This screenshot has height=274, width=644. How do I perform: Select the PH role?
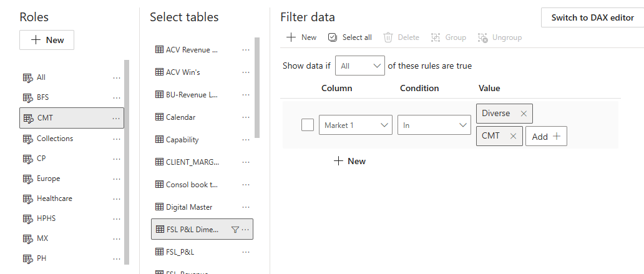pos(72,259)
